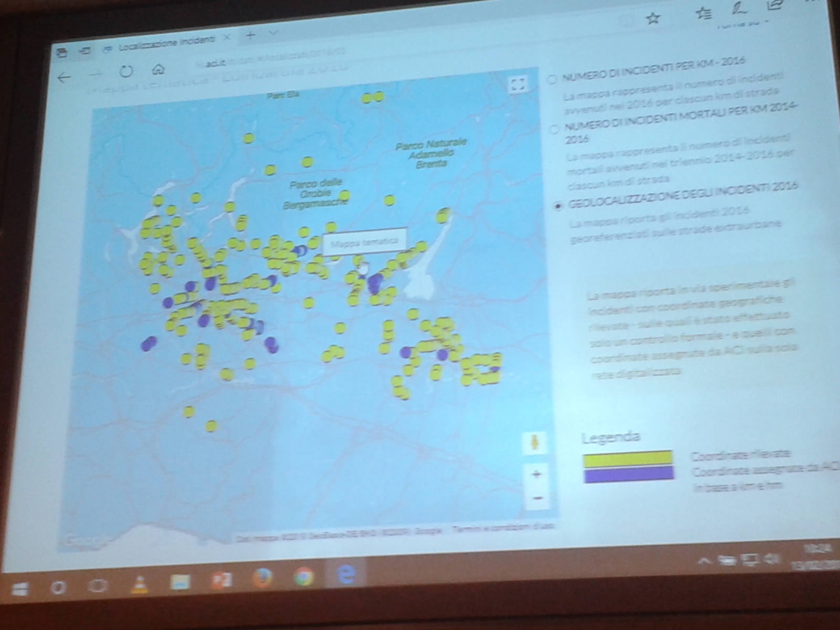The image size is (840, 630).
Task: Zoom out on the map
Action: point(537,497)
